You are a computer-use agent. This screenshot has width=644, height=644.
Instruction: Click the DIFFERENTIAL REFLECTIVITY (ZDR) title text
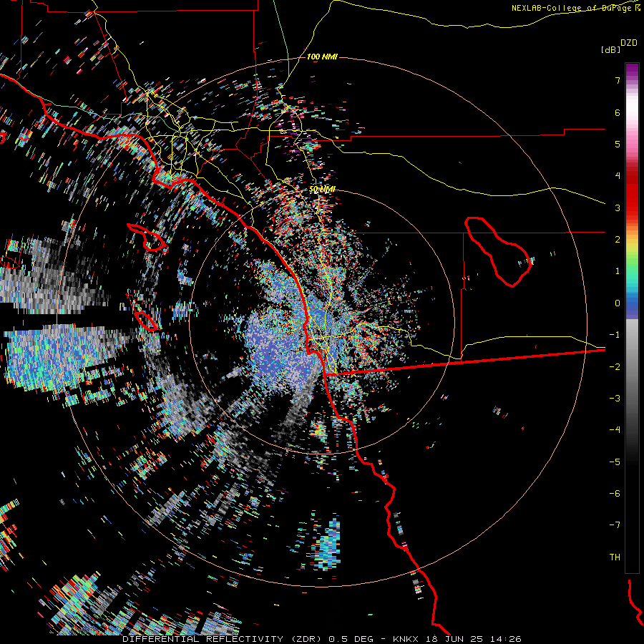pyautogui.click(x=223, y=639)
